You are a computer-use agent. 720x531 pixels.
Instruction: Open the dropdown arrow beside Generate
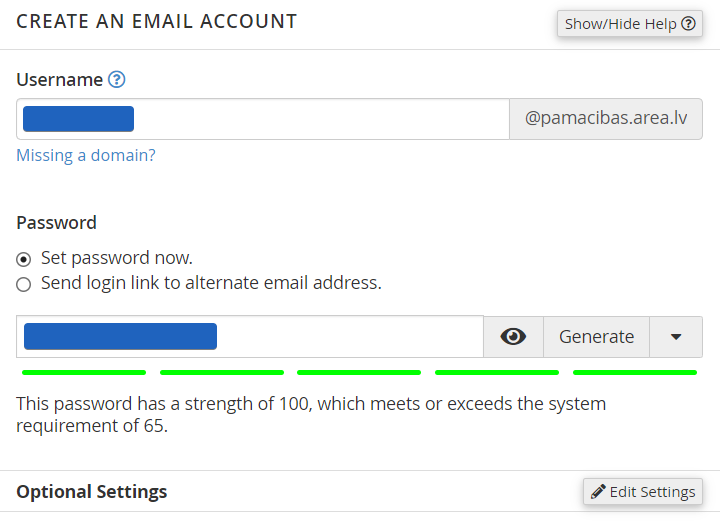676,337
